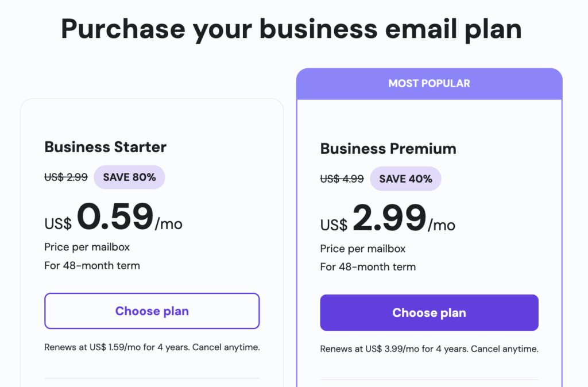Select the 'MOST POPULAR' banner
This screenshot has height=387, width=588.
click(x=429, y=83)
